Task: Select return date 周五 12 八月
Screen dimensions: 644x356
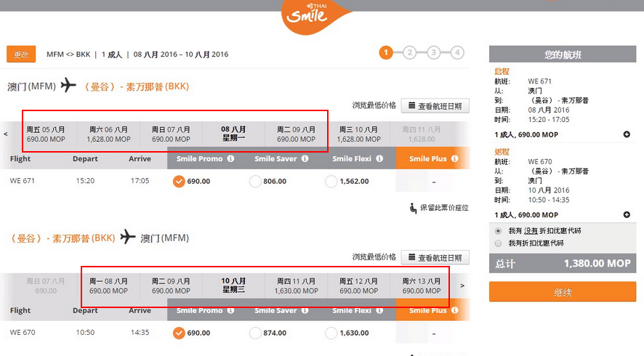Action: point(358,286)
